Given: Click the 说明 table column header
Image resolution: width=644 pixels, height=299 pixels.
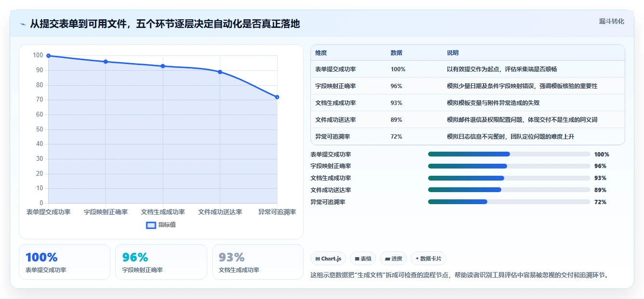Looking at the screenshot, I should pyautogui.click(x=453, y=53).
